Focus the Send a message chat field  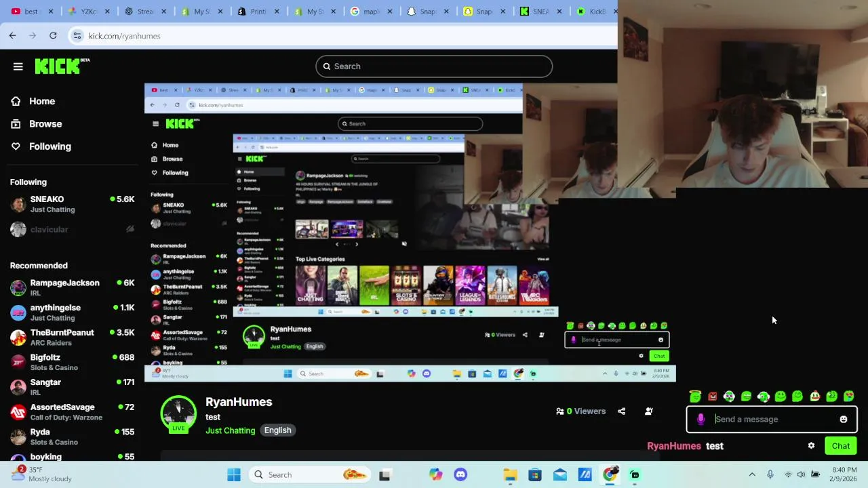point(772,420)
